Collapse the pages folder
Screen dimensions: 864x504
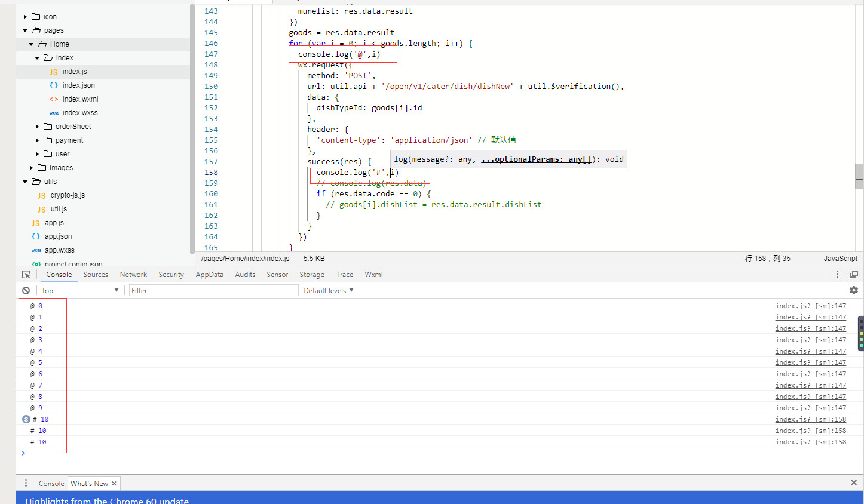pos(25,30)
